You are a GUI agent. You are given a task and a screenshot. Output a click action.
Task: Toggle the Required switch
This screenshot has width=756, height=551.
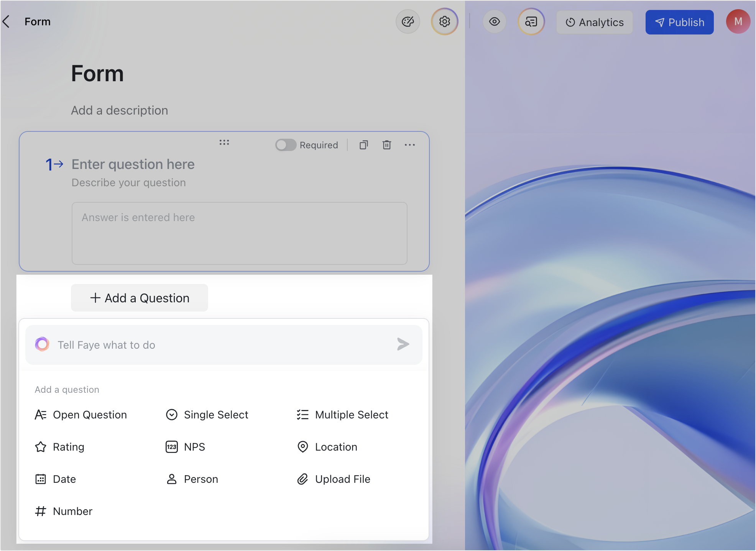(286, 145)
